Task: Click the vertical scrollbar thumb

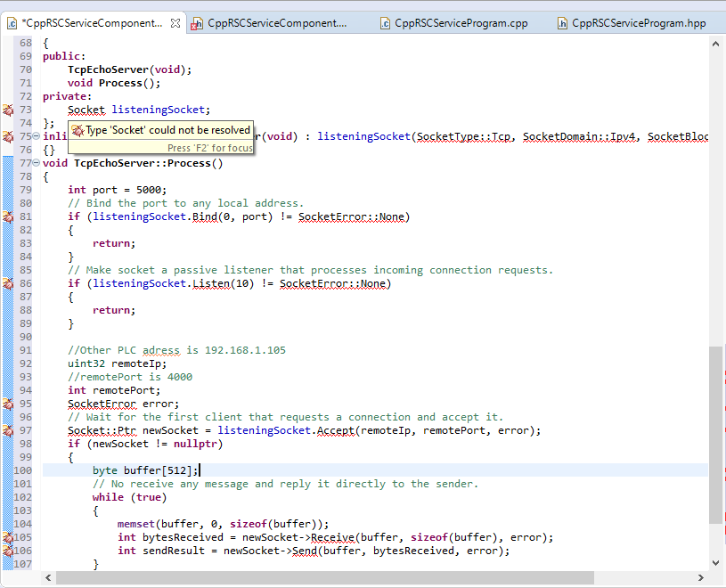Action: [715, 436]
